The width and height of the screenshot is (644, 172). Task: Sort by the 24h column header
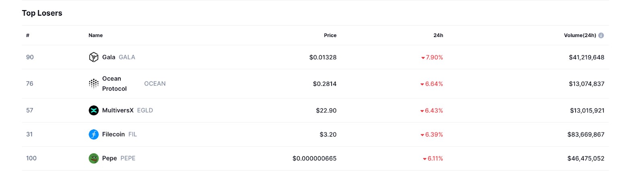pyautogui.click(x=438, y=35)
